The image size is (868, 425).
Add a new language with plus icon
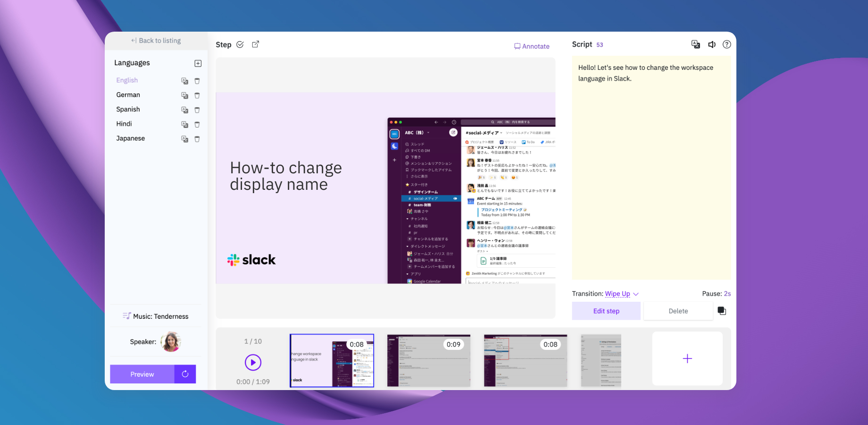coord(198,63)
